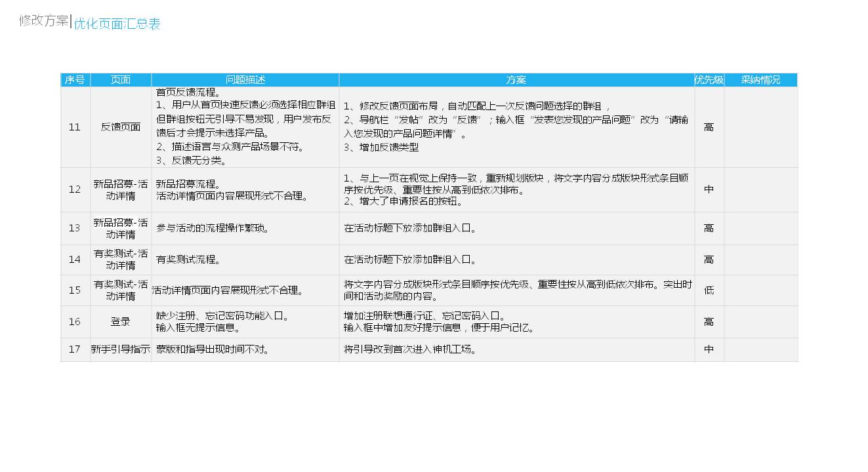
Task: Click row number 14 cell
Action: tap(75, 260)
